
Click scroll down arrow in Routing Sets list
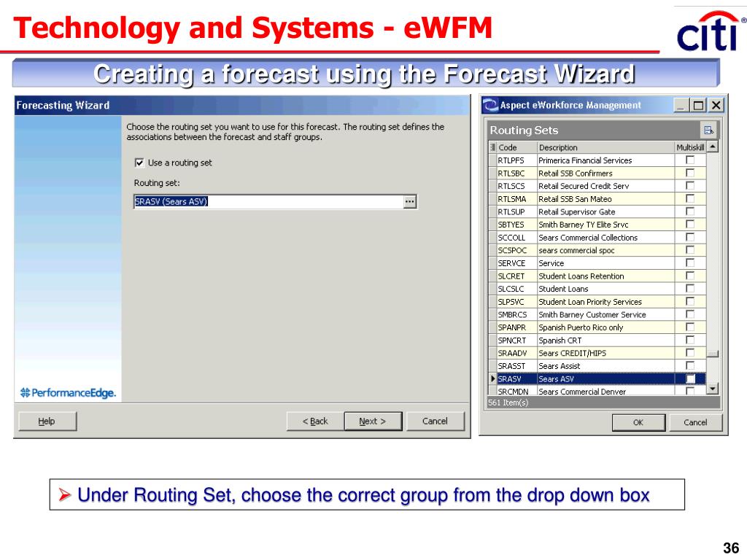pyautogui.click(x=712, y=389)
